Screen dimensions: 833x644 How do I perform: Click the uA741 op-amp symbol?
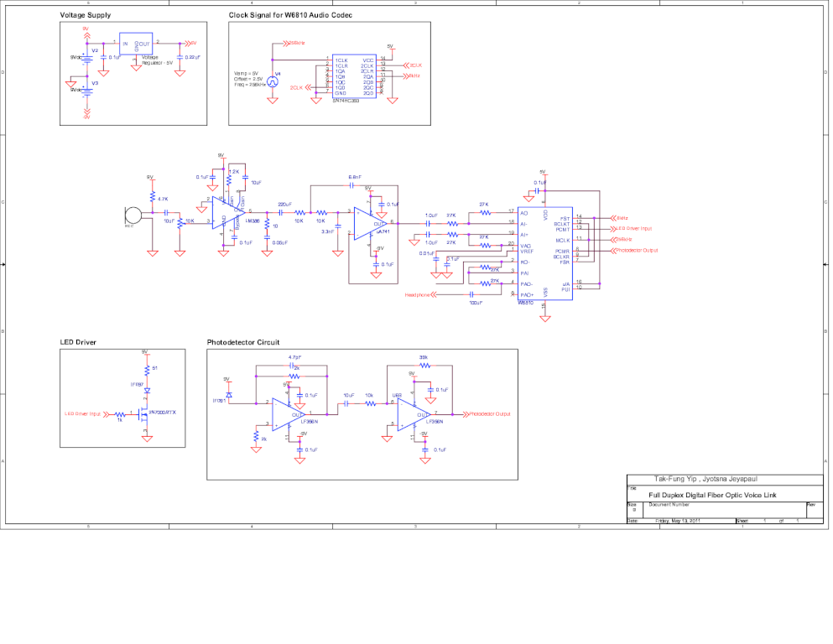[x=371, y=224]
